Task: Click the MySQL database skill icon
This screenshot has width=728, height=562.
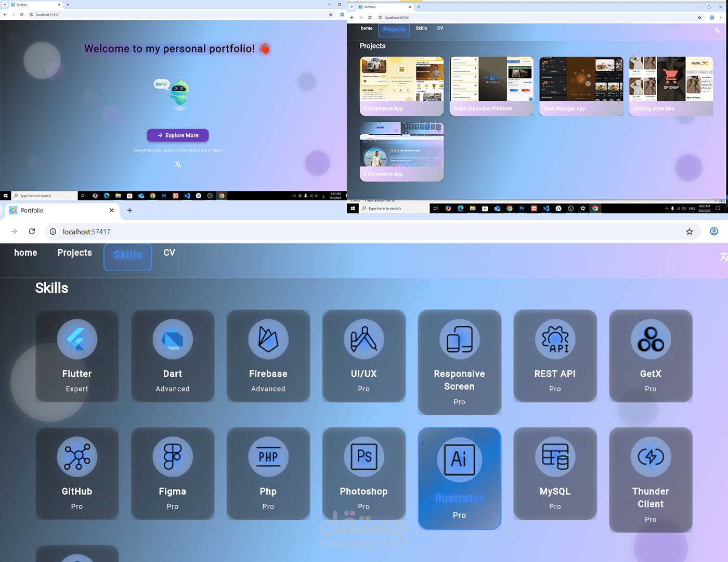Action: 555,456
